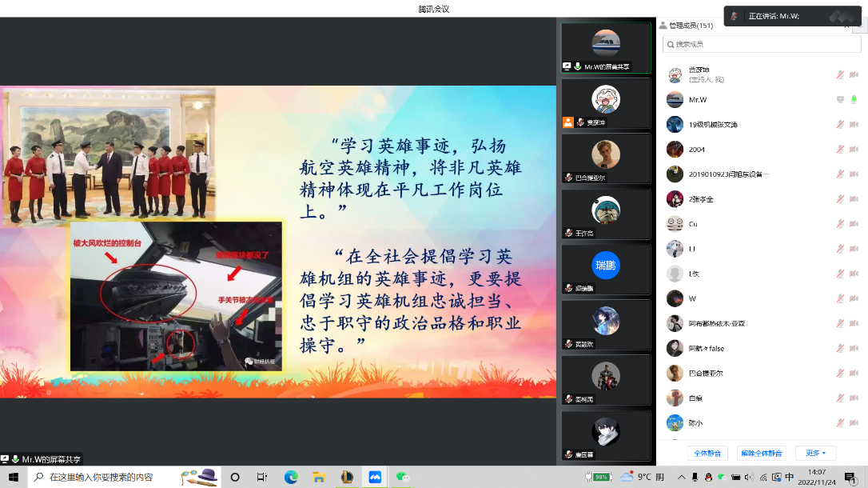Viewport: 868px width, 488px height.
Task: Unmute 19级机械张文涛's microphone
Action: [840, 125]
